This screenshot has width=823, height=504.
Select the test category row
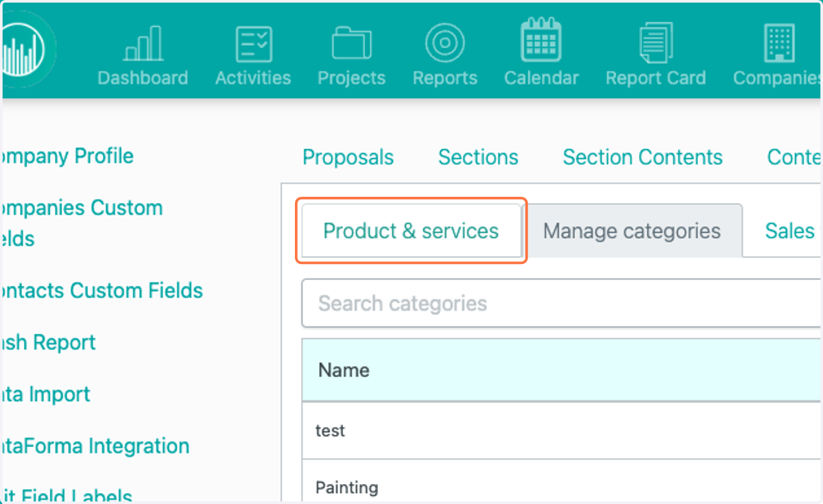561,431
